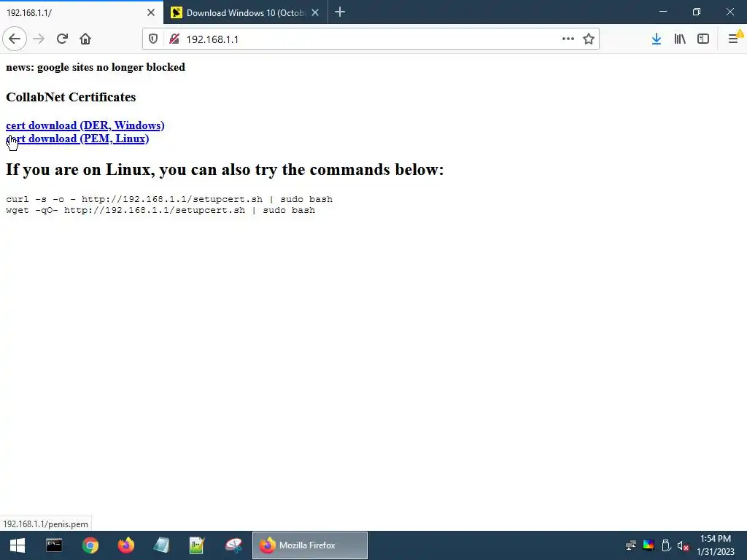Image resolution: width=747 pixels, height=560 pixels.
Task: Open the network status tray icon
Action: coord(631,545)
